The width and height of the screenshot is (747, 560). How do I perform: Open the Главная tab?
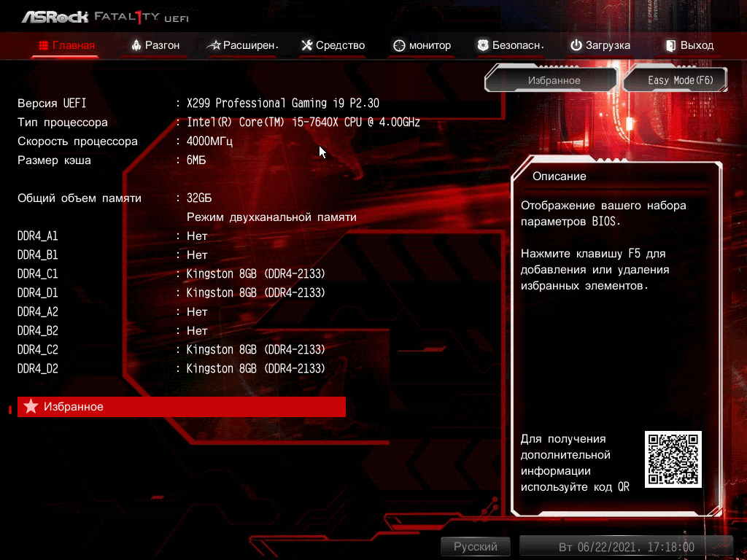click(x=66, y=45)
